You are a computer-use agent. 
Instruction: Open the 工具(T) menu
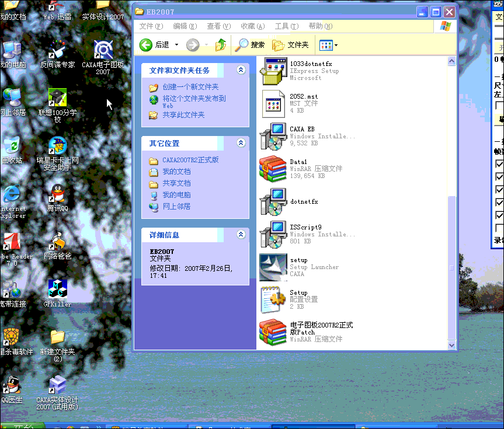click(286, 26)
